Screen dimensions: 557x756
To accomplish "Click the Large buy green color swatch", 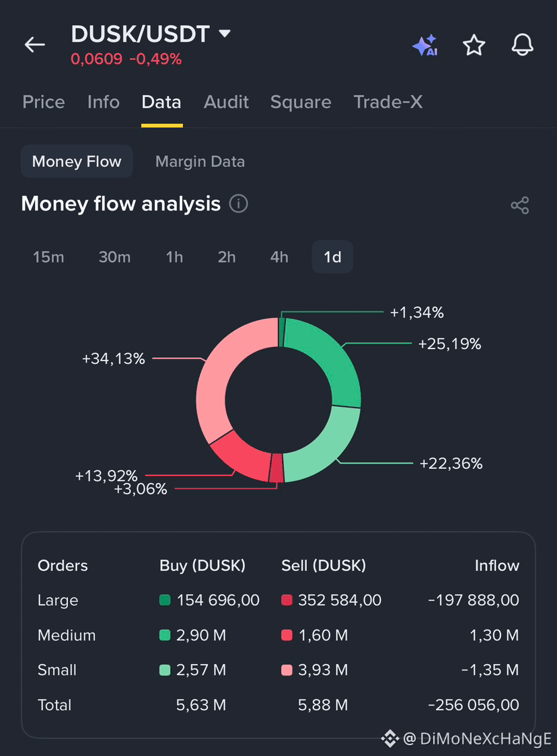I will 165,600.
